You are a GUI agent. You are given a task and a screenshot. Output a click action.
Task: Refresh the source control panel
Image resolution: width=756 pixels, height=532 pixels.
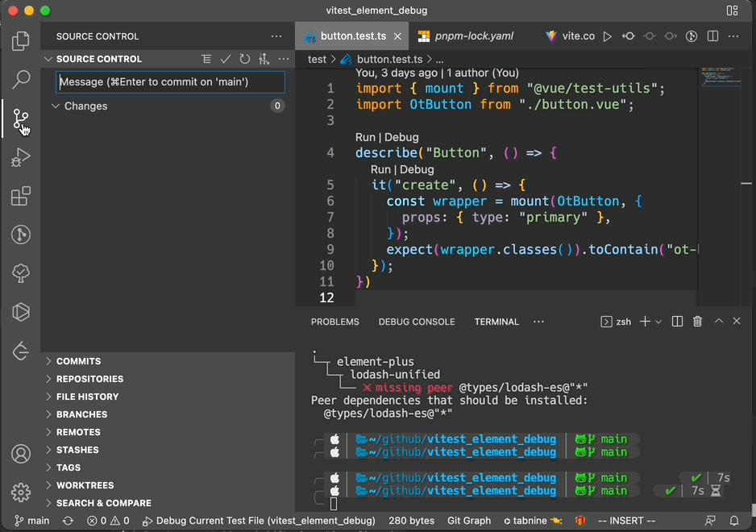pyautogui.click(x=244, y=59)
